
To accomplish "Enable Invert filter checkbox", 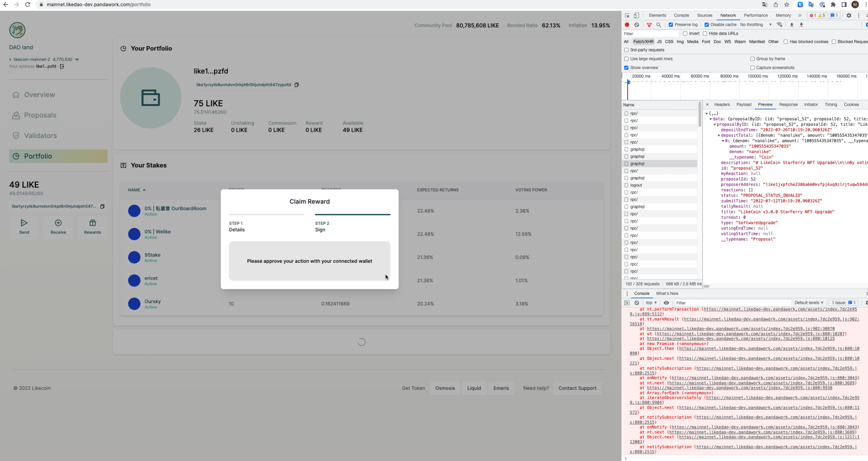I will coord(685,34).
